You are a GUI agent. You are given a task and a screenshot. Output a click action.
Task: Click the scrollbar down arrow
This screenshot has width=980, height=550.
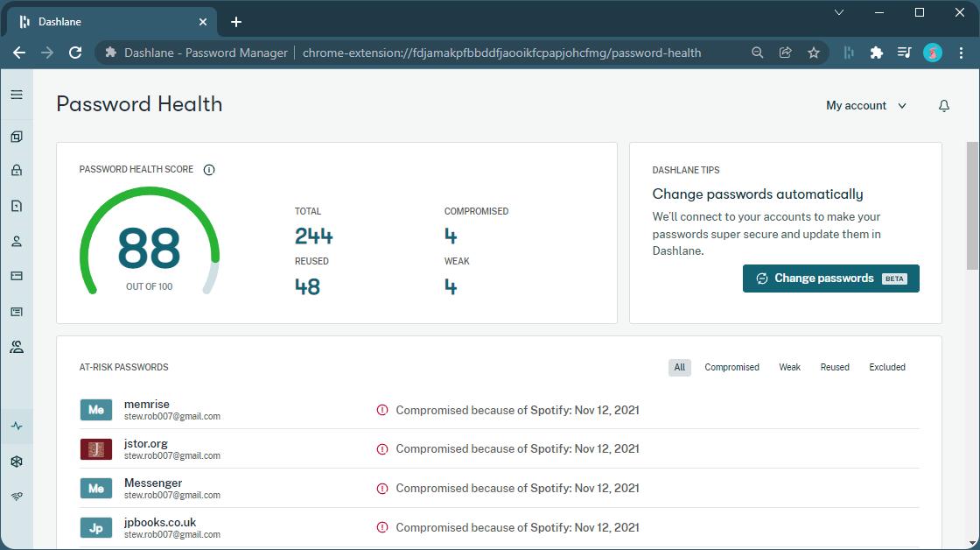click(x=972, y=543)
